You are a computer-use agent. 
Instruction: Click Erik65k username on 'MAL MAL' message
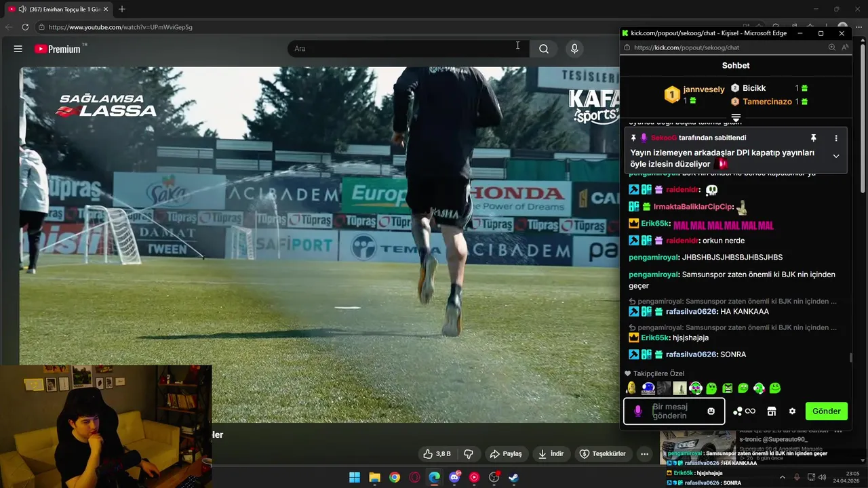655,224
